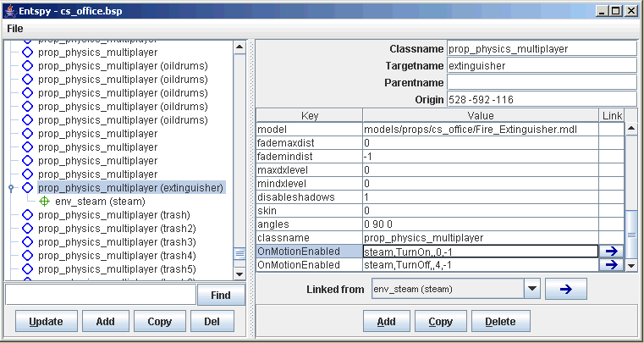Click the diamond icon of the extinguisher entity
Image resolution: width=644 pixels, height=343 pixels.
(27, 188)
